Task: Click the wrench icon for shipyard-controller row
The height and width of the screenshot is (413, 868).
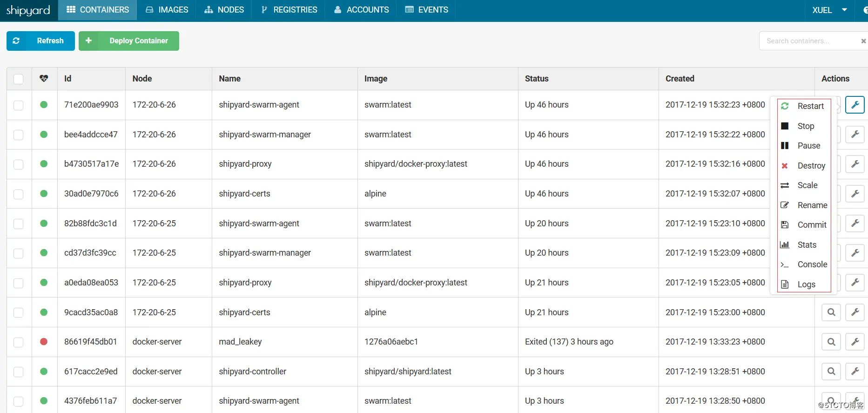Action: 855,371
